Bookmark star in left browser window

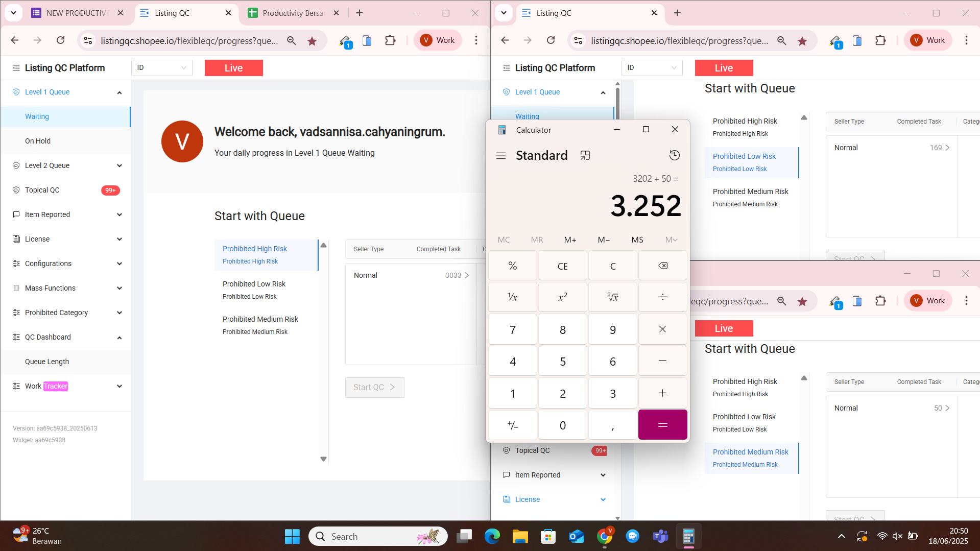click(312, 41)
